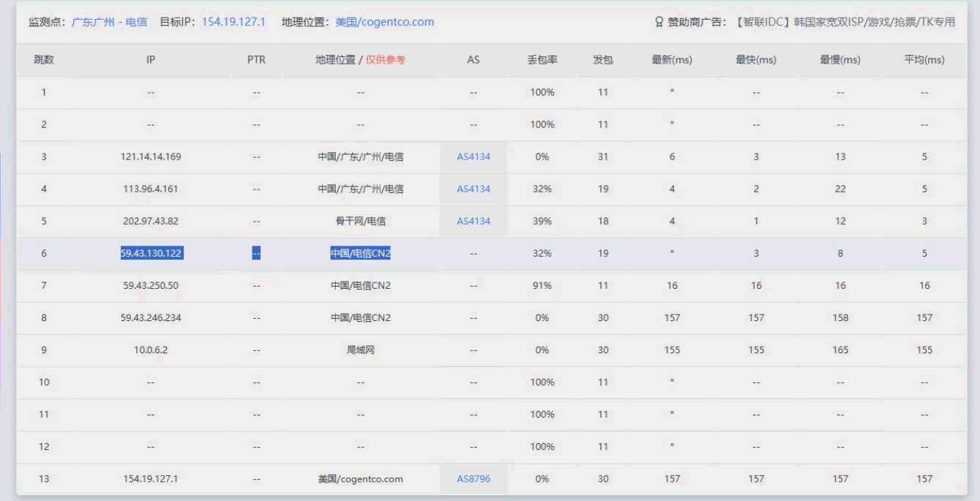Select IP address 121.14.14.169 cell
Viewport: 980px width, 501px height.
pyautogui.click(x=150, y=157)
